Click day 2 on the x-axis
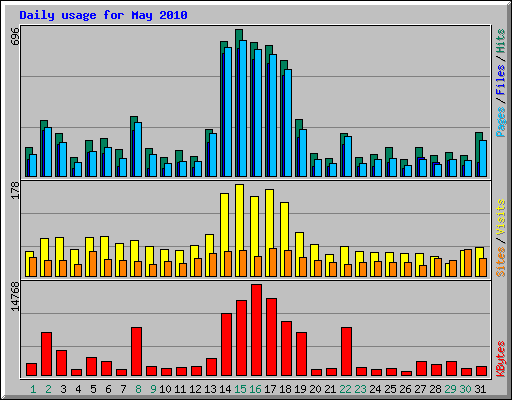Screen dimensions: 512x400 [48, 389]
